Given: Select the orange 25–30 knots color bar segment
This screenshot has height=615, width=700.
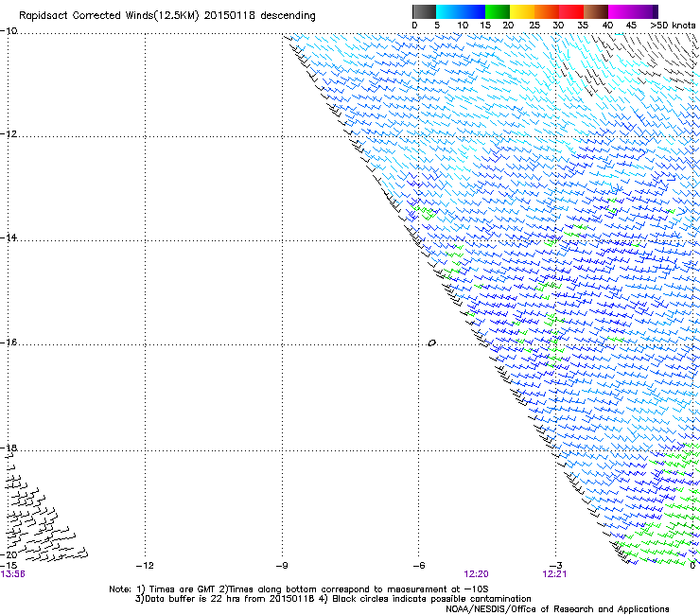Looking at the screenshot, I should click(547, 11).
